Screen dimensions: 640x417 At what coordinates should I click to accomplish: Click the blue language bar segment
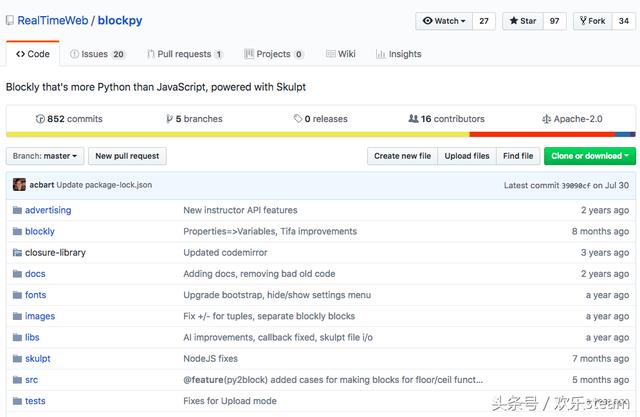click(622, 134)
